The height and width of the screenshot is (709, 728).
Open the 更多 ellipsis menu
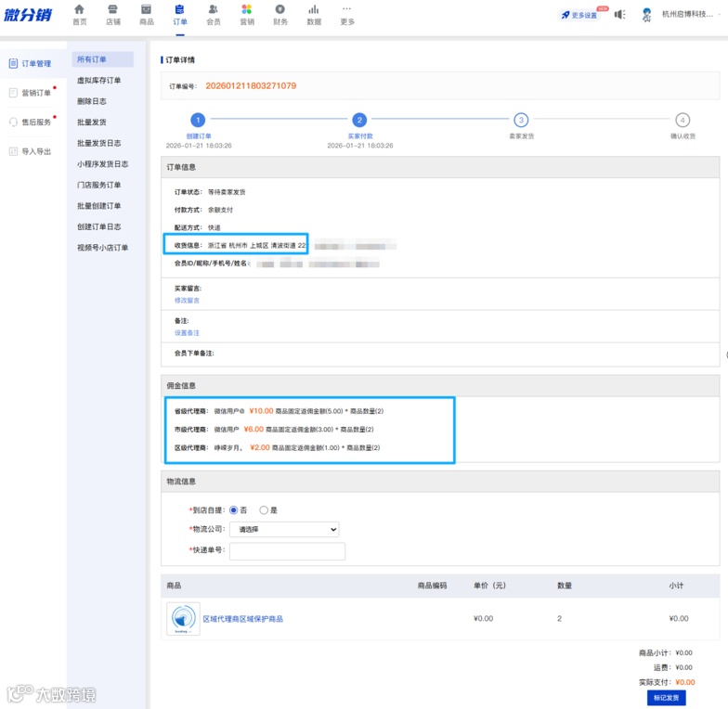coord(347,15)
